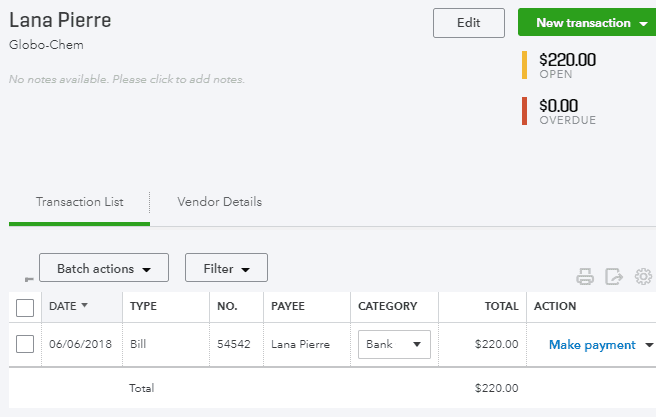Open the Batch actions dropdown
The height and width of the screenshot is (417, 656).
coord(104,268)
